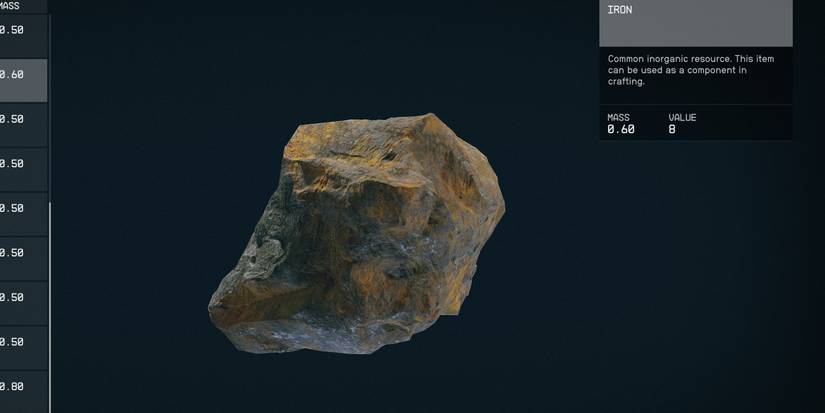Click the MASS 0.60 stat in details panel
This screenshot has width=825, height=413.
pos(621,124)
